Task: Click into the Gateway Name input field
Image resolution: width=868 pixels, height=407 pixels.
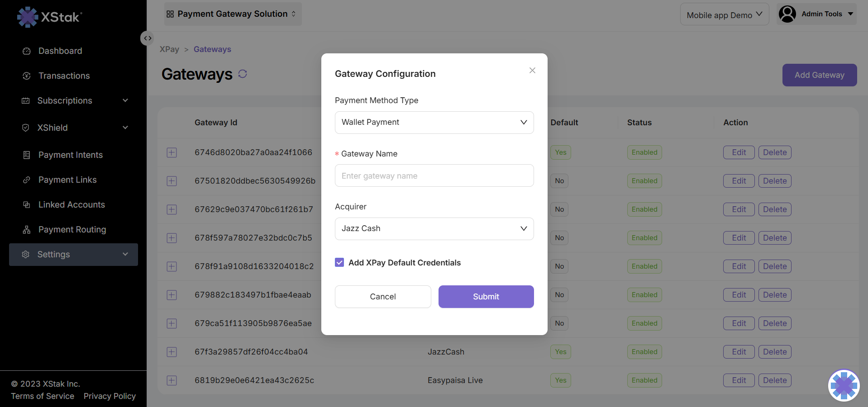Action: [x=434, y=176]
